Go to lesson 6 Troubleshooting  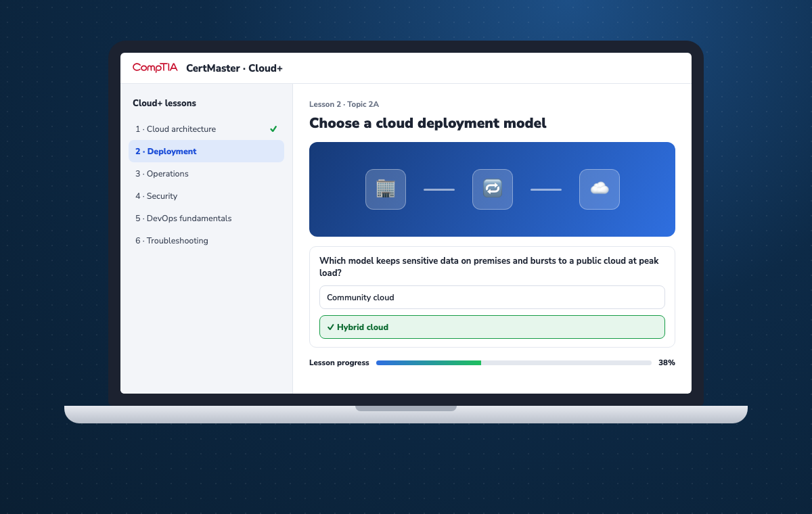(206, 241)
